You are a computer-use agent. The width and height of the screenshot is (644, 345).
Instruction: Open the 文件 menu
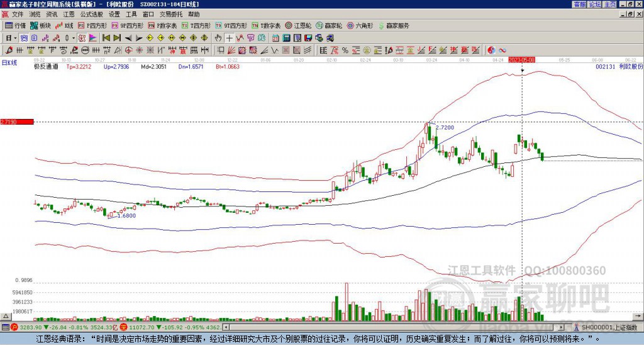tap(18, 14)
